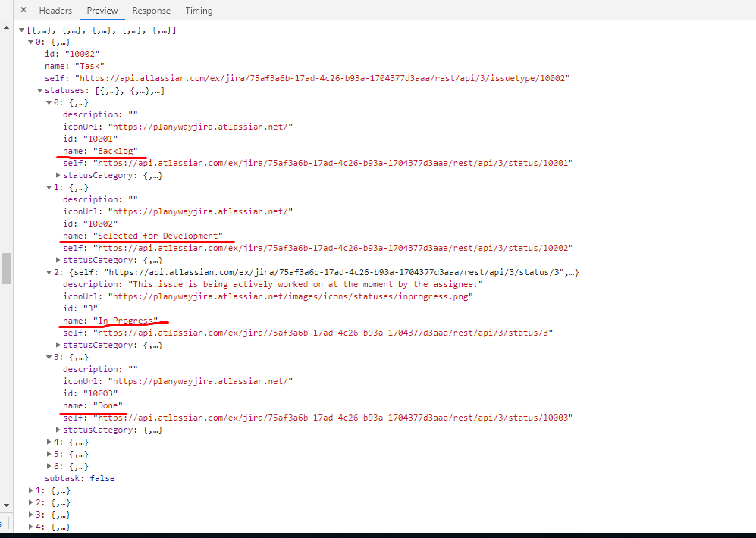Screen dimensions: 756x538
Task: Click the inprogress.png iconUrl value
Action: point(290,296)
